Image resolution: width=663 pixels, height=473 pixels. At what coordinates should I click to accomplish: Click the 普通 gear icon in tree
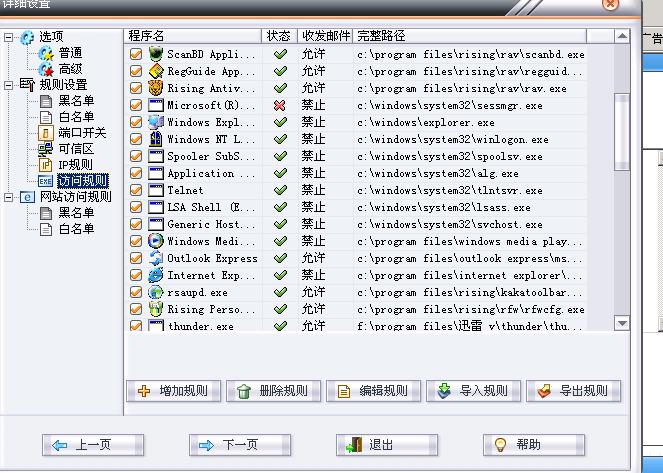point(46,53)
